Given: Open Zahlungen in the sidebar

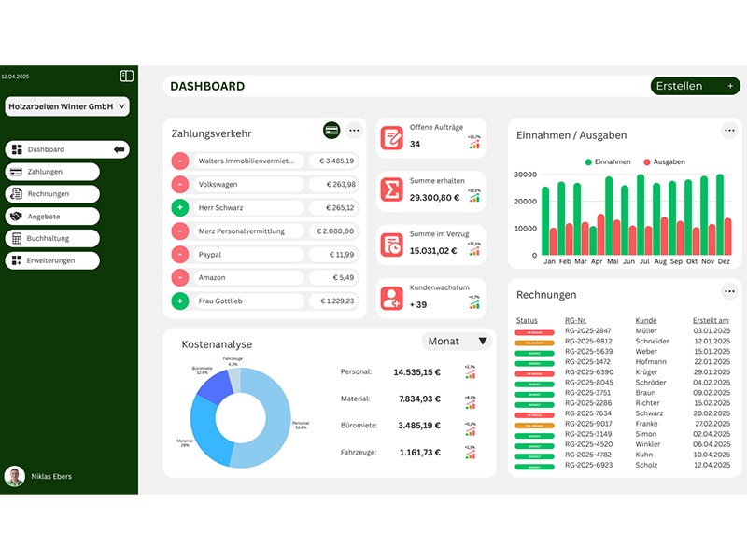Looking at the screenshot, I should coord(51,172).
